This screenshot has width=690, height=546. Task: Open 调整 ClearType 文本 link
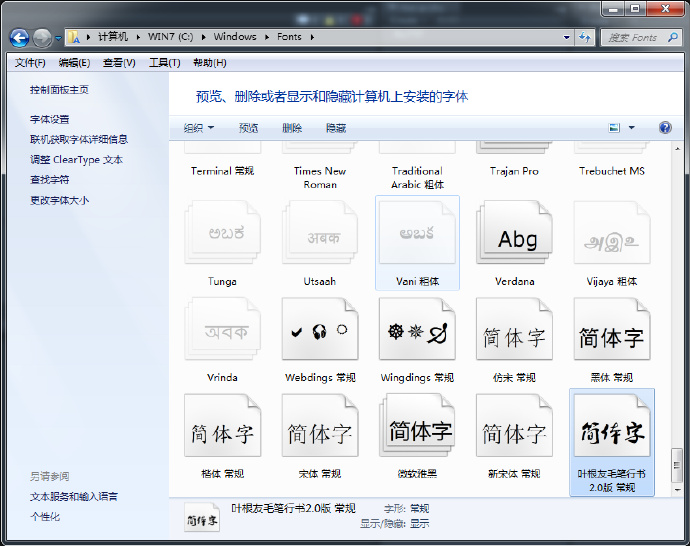[x=76, y=160]
